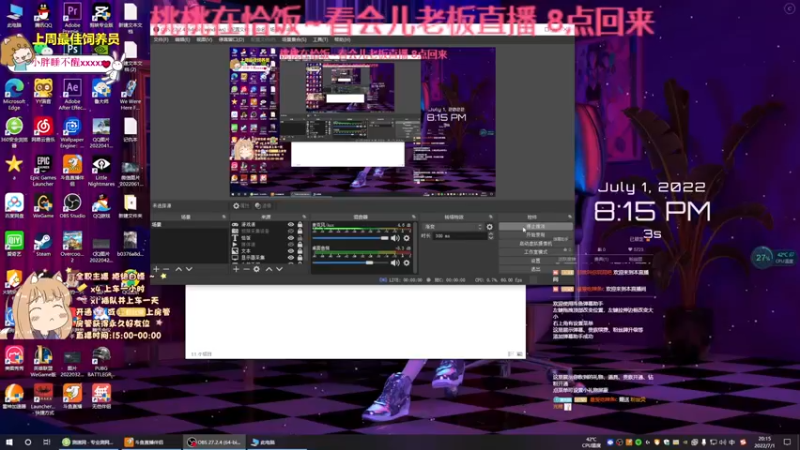Open the 编辑(E) menu in OBS

click(182, 39)
